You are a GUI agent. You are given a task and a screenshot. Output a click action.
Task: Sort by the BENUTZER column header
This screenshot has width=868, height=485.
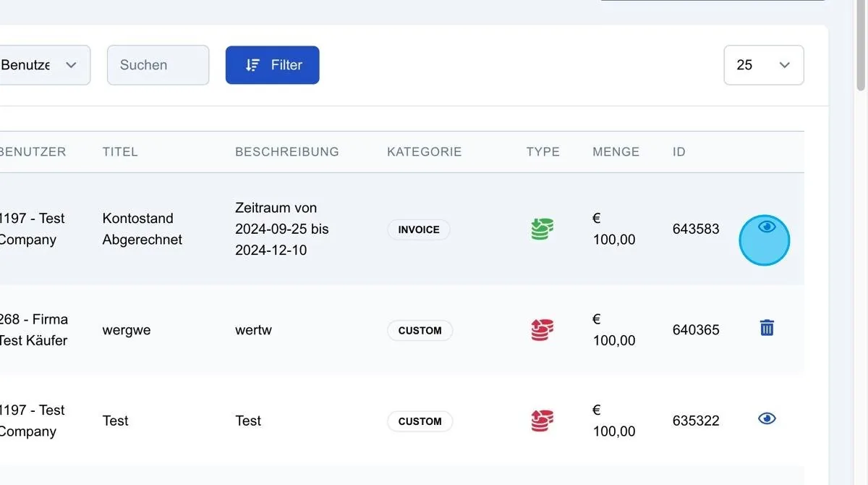[33, 152]
